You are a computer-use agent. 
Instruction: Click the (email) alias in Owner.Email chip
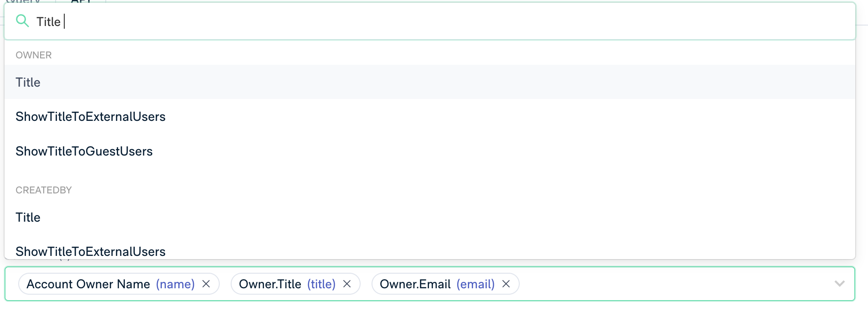tap(475, 284)
